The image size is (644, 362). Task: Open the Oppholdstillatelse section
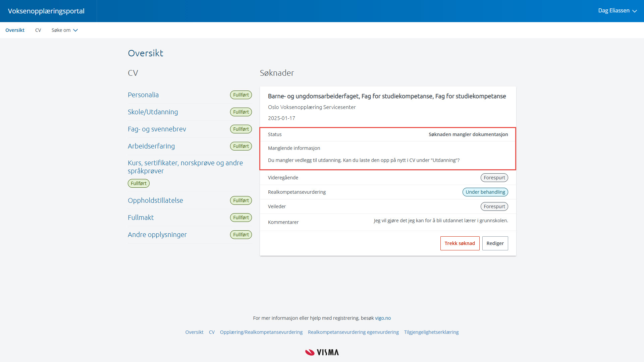[155, 200]
